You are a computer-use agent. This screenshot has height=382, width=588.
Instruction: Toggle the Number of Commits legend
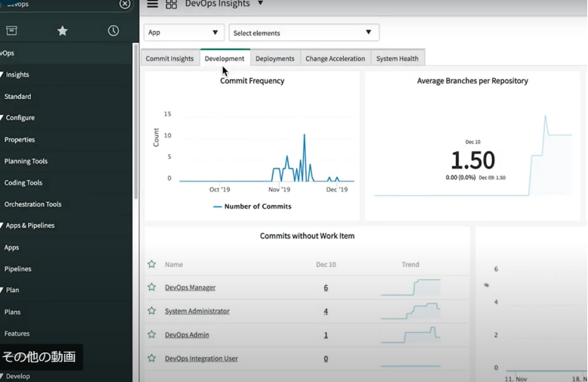coord(252,207)
